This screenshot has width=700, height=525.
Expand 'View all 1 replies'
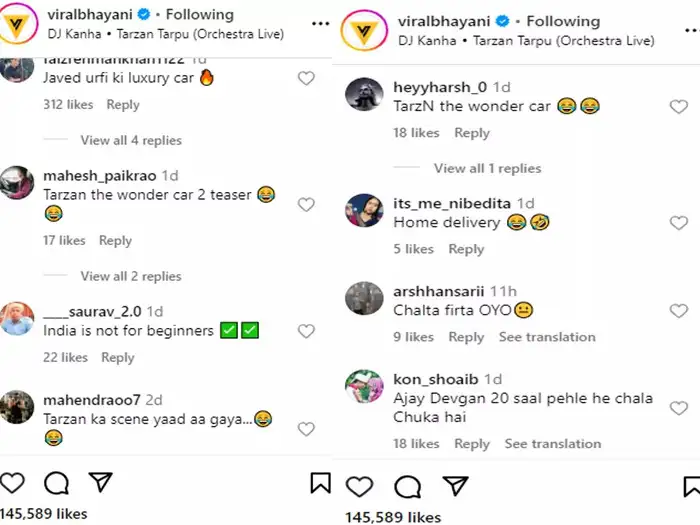(487, 168)
